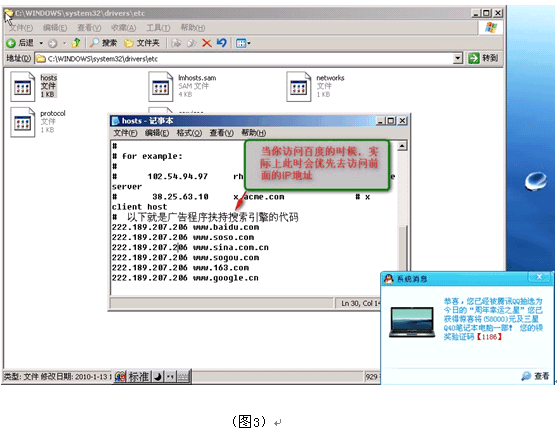Viewport: 557px width, 442px height.
Task: Open Explorer Favorites (收藏) menu
Action: click(x=124, y=28)
